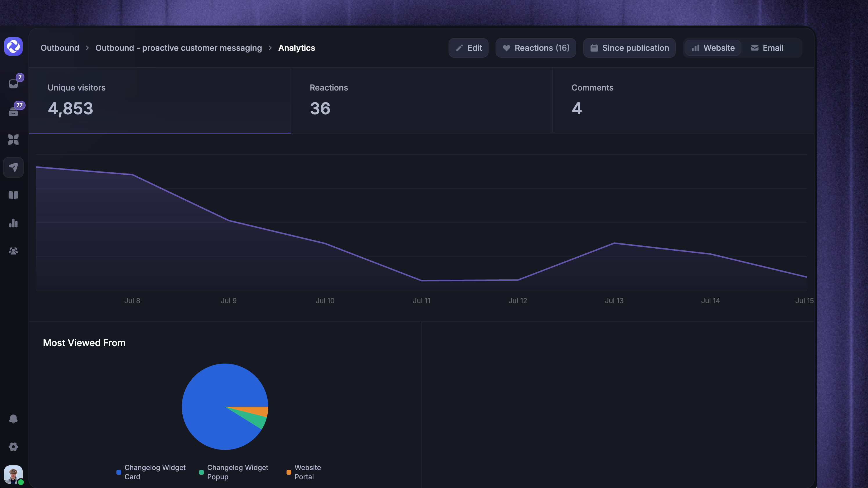Click the app logo in the sidebar
868x488 pixels.
[x=13, y=46]
